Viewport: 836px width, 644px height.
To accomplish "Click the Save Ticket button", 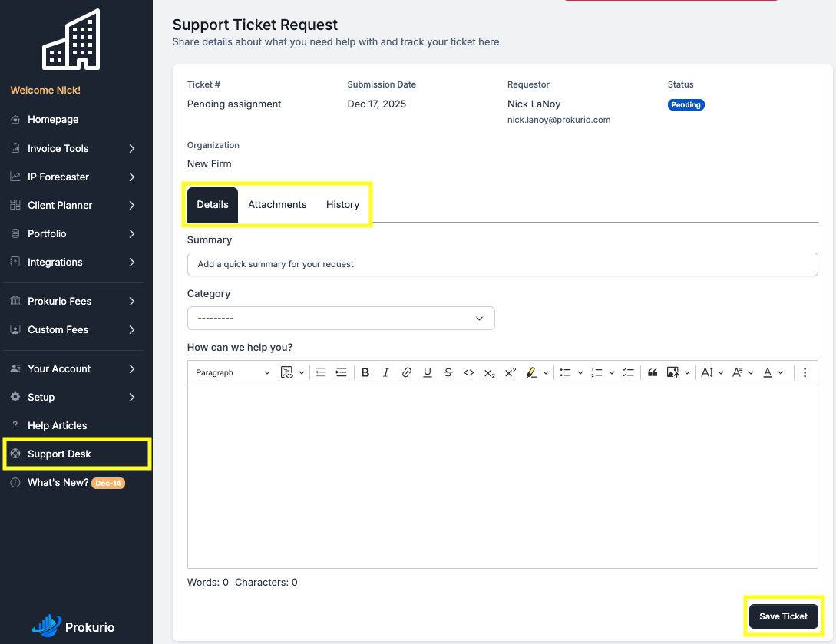I will coord(783,616).
